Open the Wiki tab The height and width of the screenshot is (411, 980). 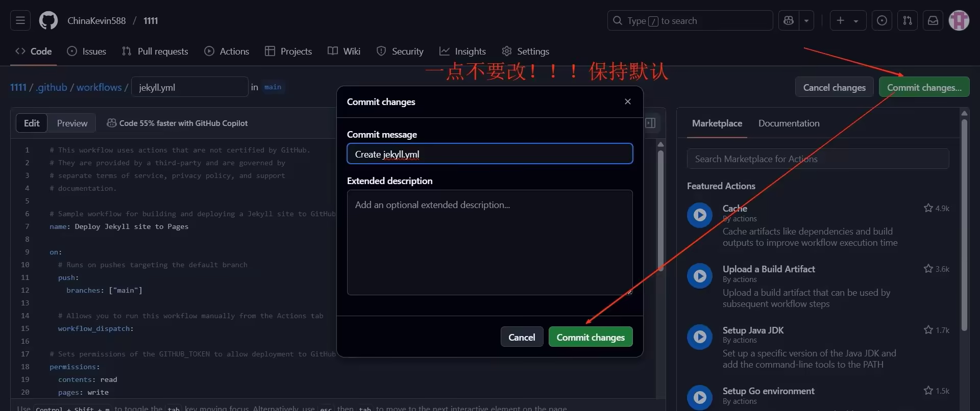(x=344, y=51)
